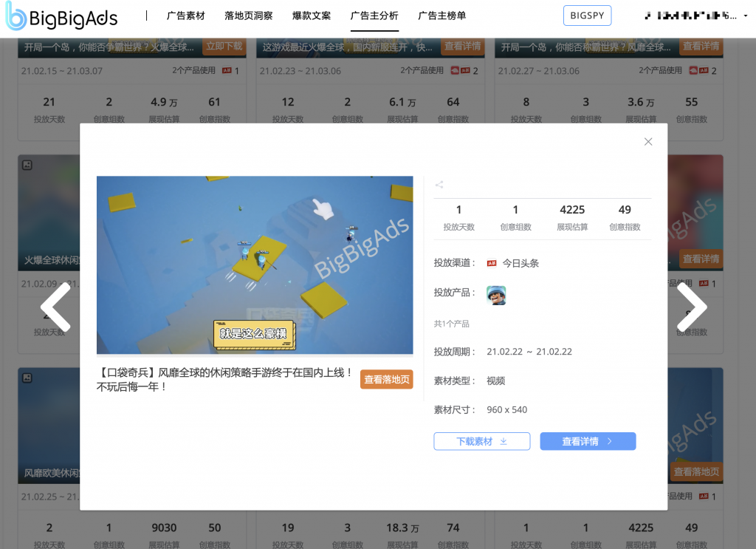Click the BIGSPY button

[x=587, y=16]
